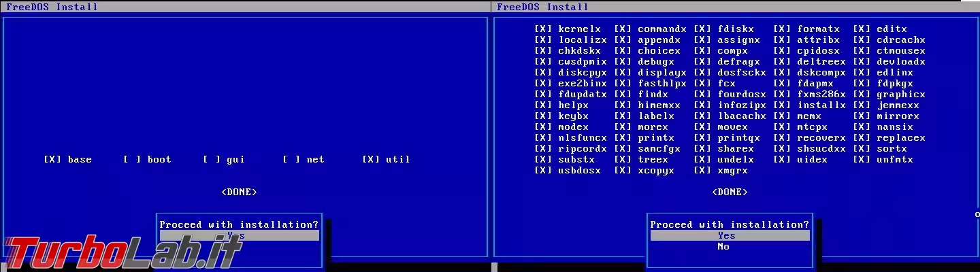Toggle the jemmexx checkbox
Image resolution: width=980 pixels, height=272 pixels.
(862, 105)
